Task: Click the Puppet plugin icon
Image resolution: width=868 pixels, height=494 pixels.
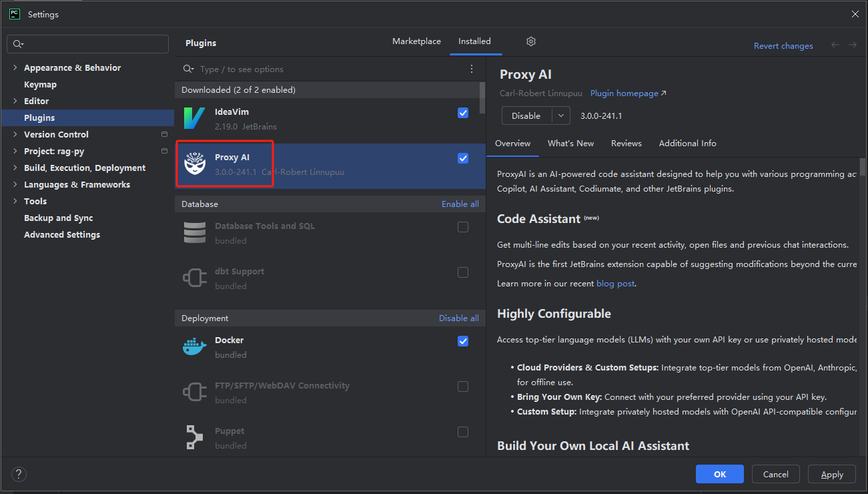Action: pyautogui.click(x=195, y=438)
